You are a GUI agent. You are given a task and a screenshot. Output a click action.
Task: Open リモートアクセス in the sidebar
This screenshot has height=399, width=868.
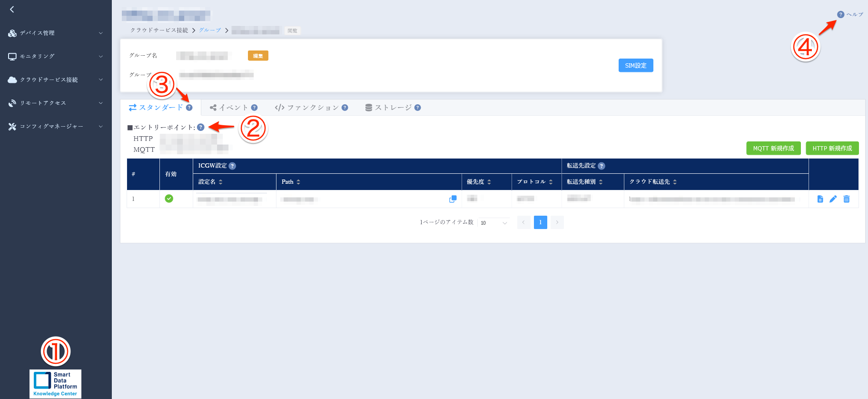[x=56, y=103]
